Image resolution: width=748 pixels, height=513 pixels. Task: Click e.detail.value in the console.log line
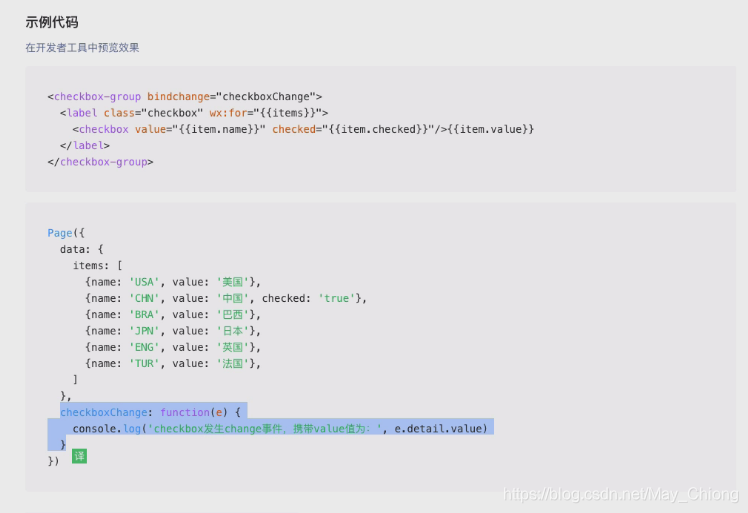pyautogui.click(x=438, y=429)
